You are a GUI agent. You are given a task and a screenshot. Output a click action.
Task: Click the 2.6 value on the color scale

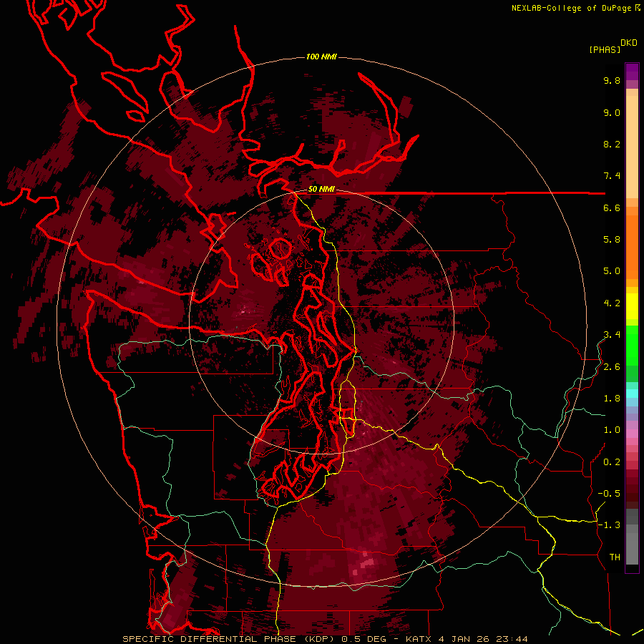(612, 367)
